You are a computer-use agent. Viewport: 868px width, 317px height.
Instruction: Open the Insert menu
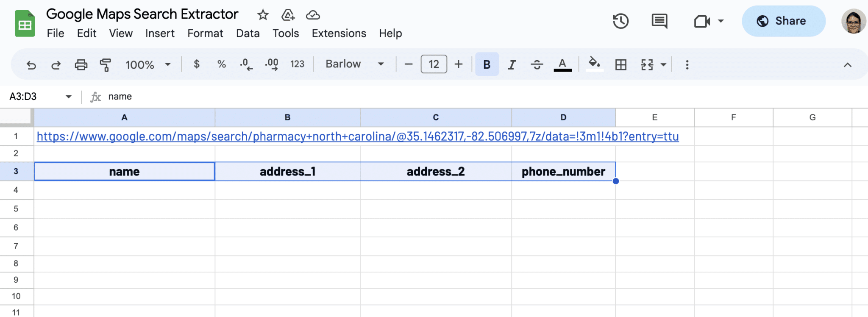point(160,33)
